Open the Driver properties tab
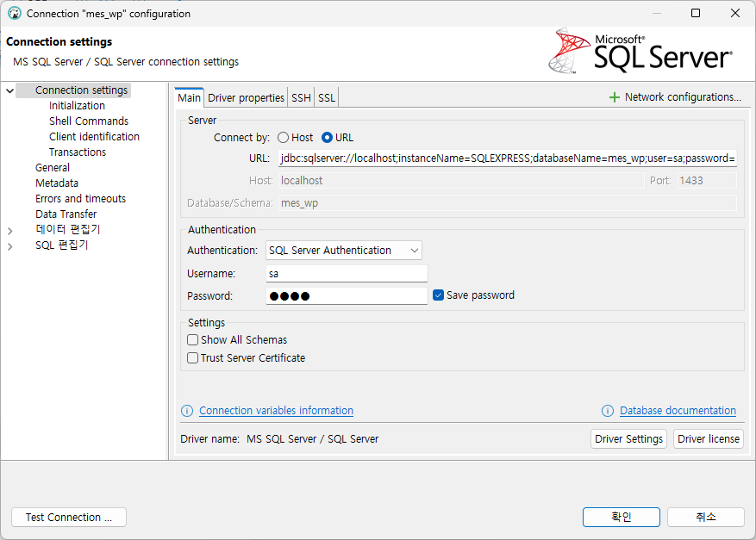This screenshot has height=540, width=756. [x=246, y=98]
